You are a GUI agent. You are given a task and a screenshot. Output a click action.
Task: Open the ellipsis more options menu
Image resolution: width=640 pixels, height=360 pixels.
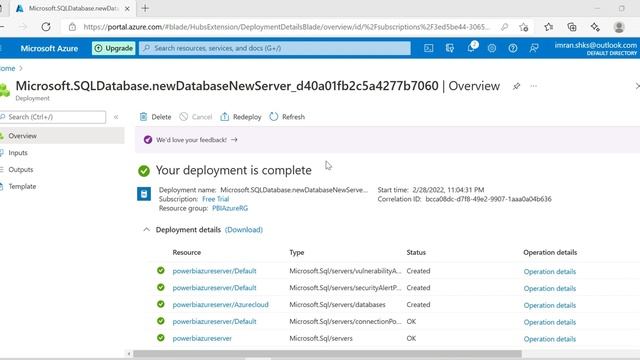pos(533,86)
